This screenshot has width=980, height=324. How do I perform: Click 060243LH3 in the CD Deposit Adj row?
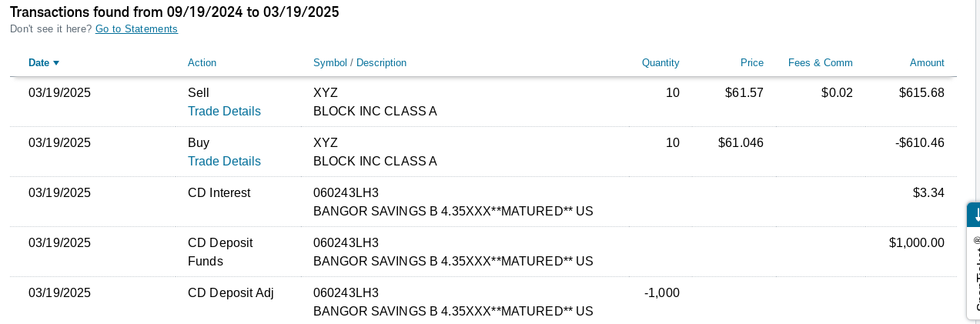coord(346,293)
